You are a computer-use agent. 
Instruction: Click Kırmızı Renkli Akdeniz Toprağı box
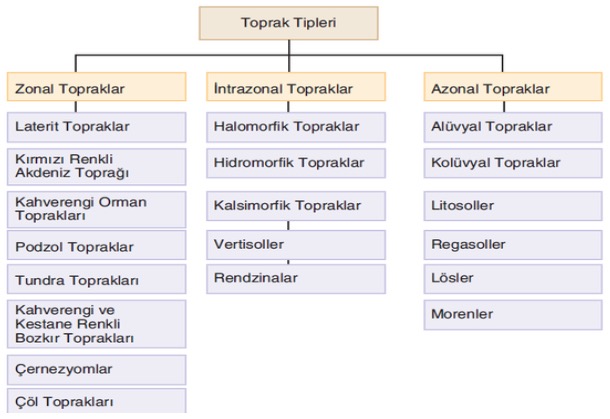[x=96, y=165]
